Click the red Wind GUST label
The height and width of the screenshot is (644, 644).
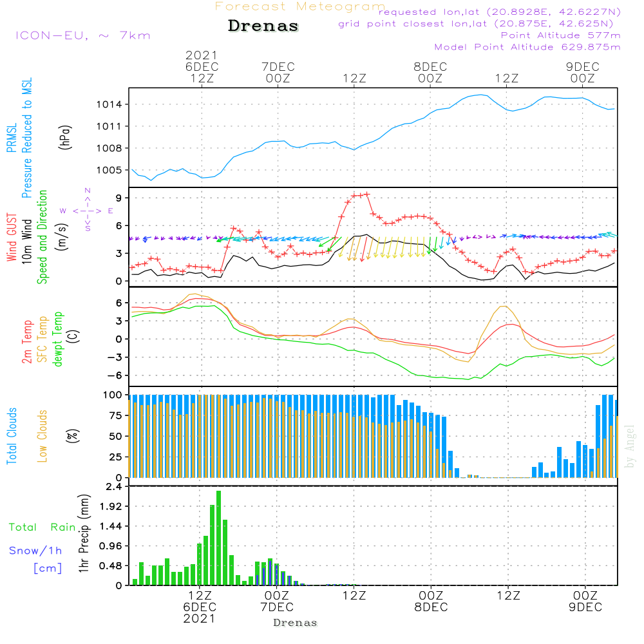pyautogui.click(x=12, y=238)
